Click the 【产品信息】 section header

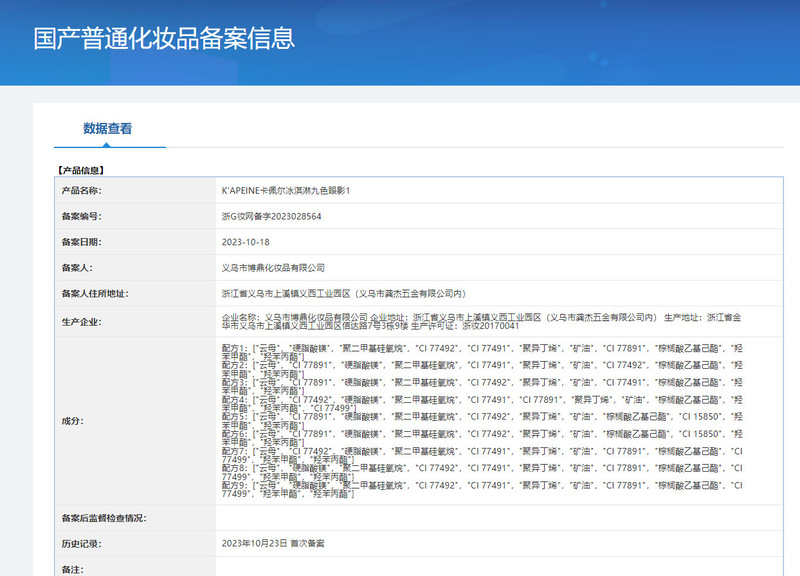[x=81, y=171]
